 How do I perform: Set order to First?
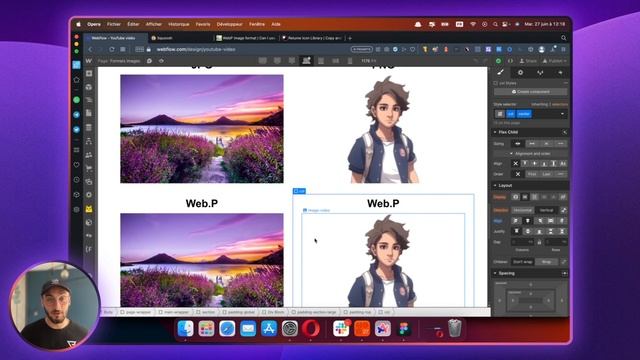click(532, 174)
